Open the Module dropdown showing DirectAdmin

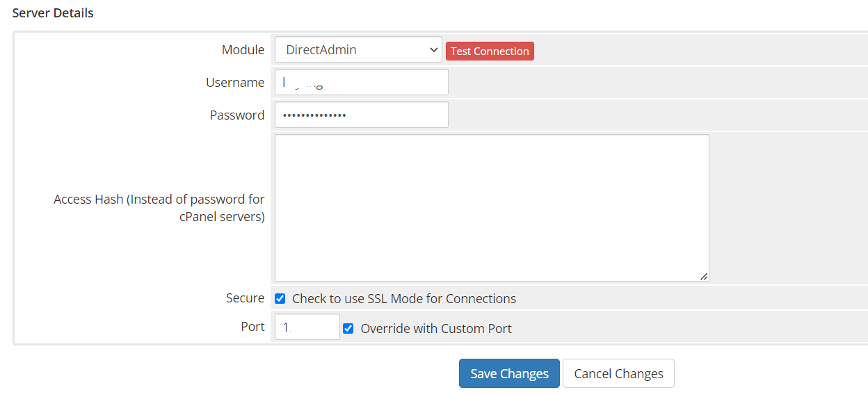pos(358,50)
